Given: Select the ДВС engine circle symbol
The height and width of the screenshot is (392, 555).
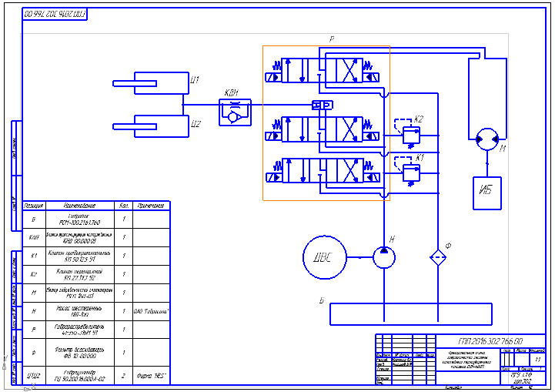Looking at the screenshot, I should pyautogui.click(x=325, y=257).
